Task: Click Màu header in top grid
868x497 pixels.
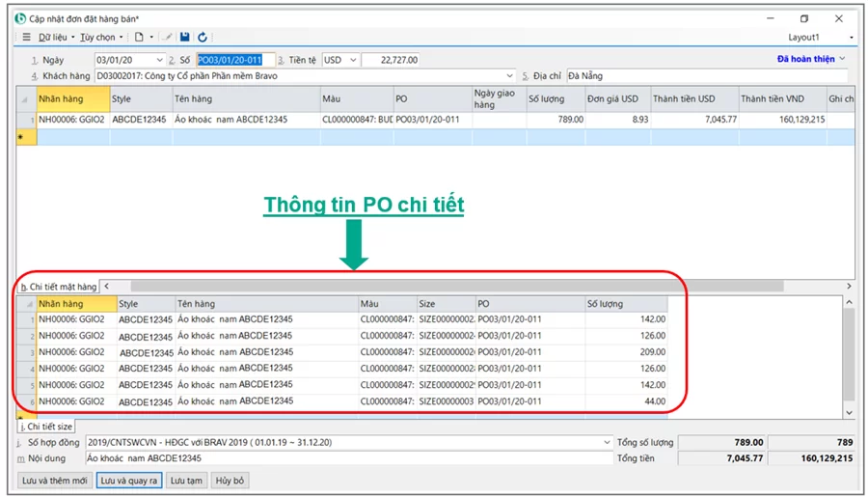Action: (357, 99)
